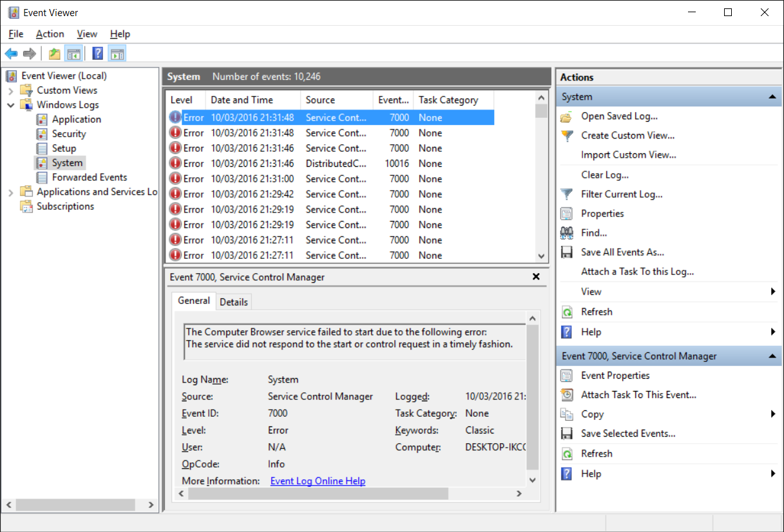Select the 21:31:00 Service Control error row
The width and height of the screenshot is (784, 532).
(330, 179)
